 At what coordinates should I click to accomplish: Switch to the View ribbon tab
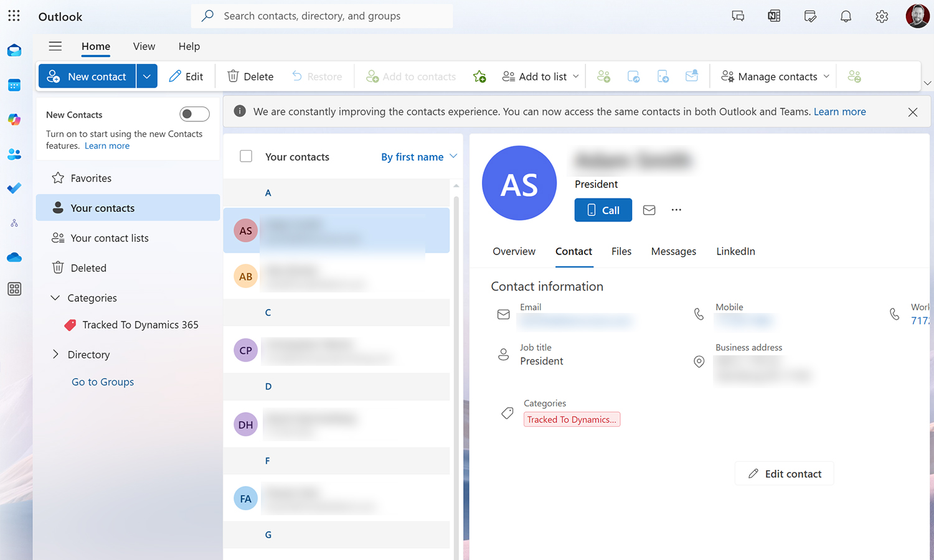[x=144, y=47]
